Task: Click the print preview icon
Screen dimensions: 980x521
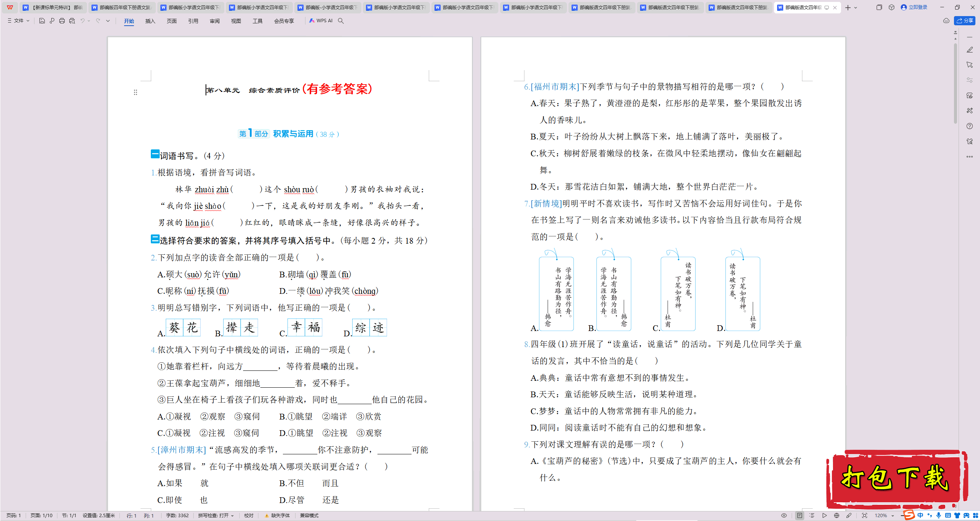Action: pyautogui.click(x=72, y=21)
